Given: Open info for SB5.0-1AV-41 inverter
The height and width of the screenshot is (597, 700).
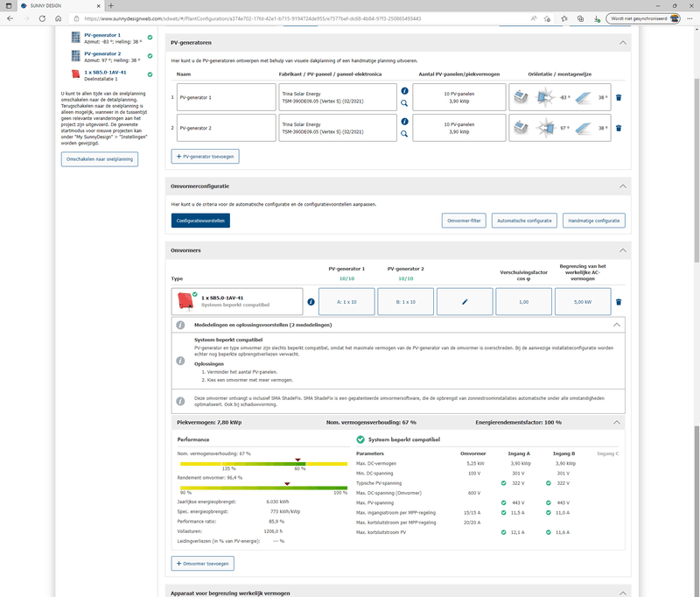Looking at the screenshot, I should click(x=311, y=302).
